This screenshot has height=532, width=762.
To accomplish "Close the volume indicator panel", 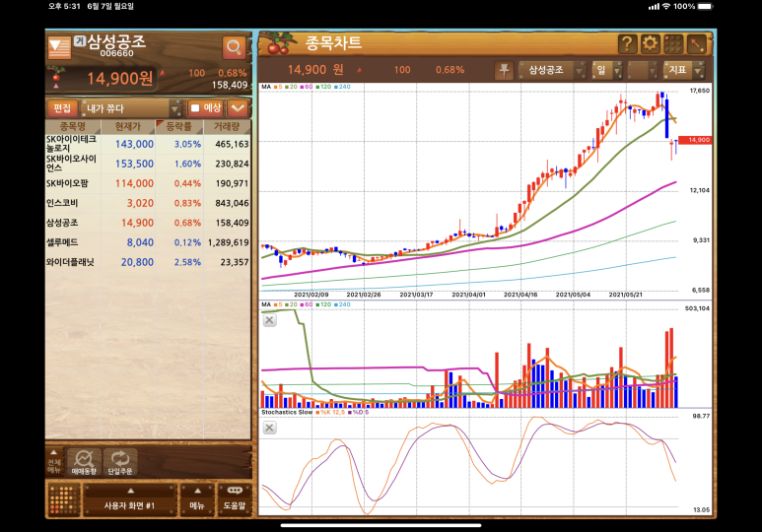I will point(270,320).
